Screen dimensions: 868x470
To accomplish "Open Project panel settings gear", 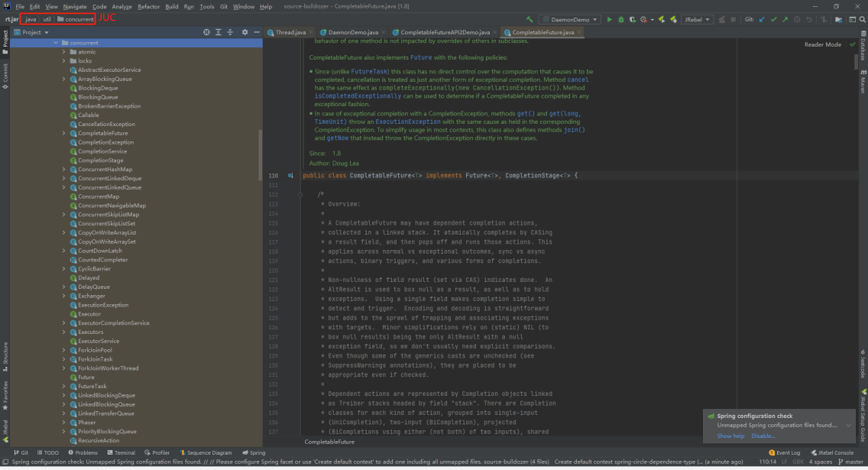I will [245, 32].
